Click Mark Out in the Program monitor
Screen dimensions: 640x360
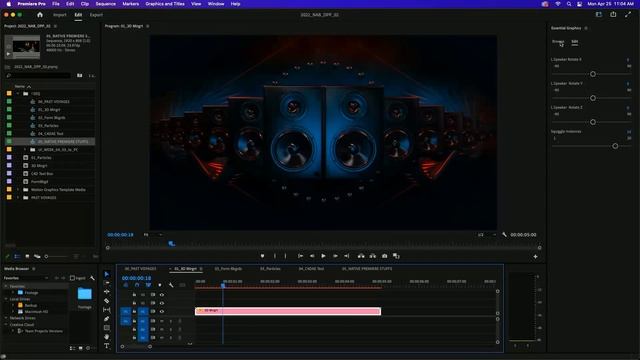(x=285, y=256)
